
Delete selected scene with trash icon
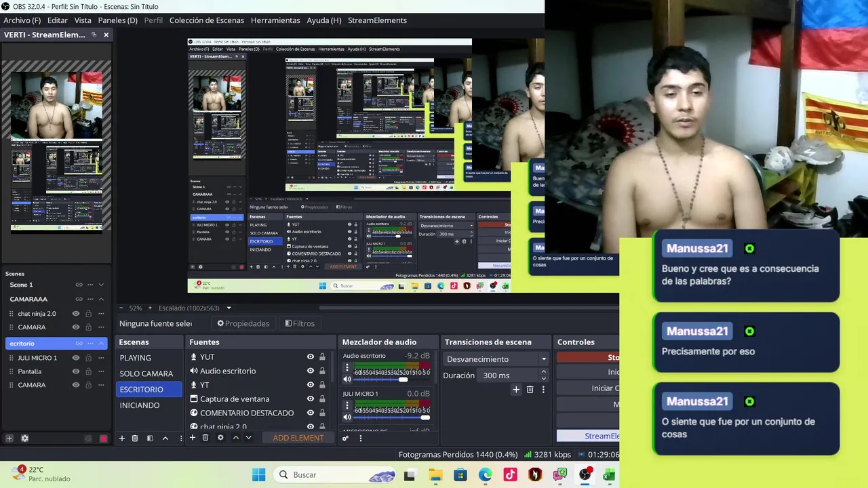tap(135, 439)
